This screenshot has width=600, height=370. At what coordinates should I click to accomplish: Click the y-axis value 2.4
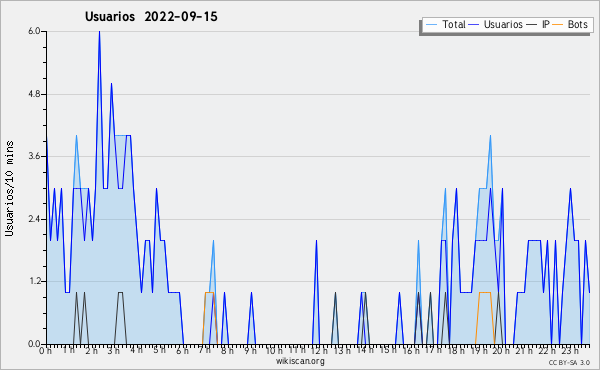click(34, 219)
